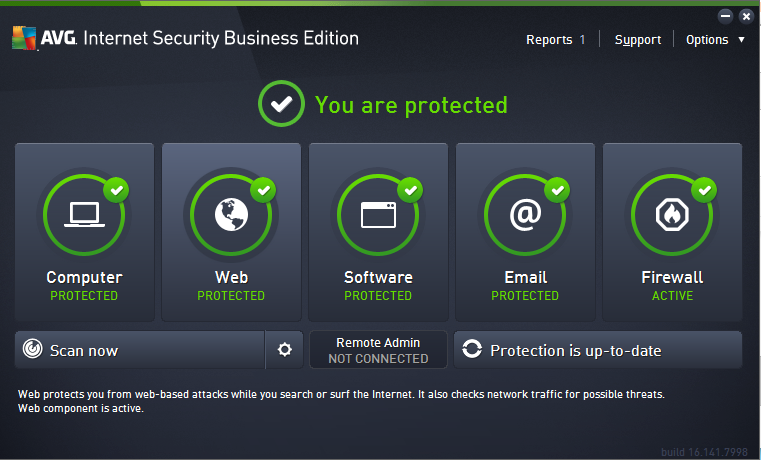The width and height of the screenshot is (761, 460).
Task: Close the AVG window
Action: pyautogui.click(x=746, y=16)
